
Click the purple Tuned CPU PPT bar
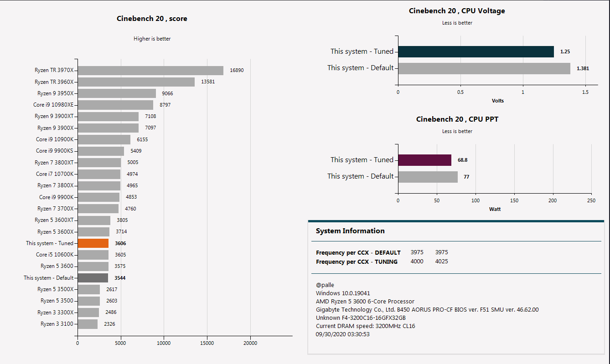(x=424, y=160)
